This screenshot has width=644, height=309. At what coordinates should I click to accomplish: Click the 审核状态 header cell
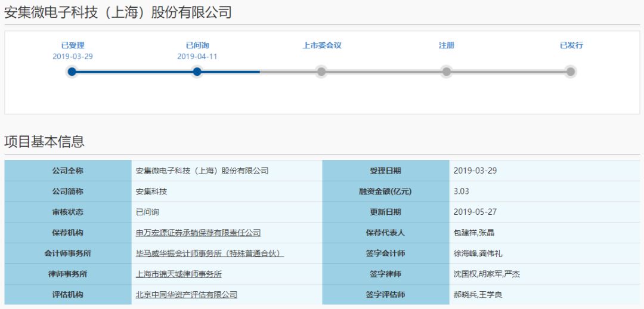[x=68, y=212]
